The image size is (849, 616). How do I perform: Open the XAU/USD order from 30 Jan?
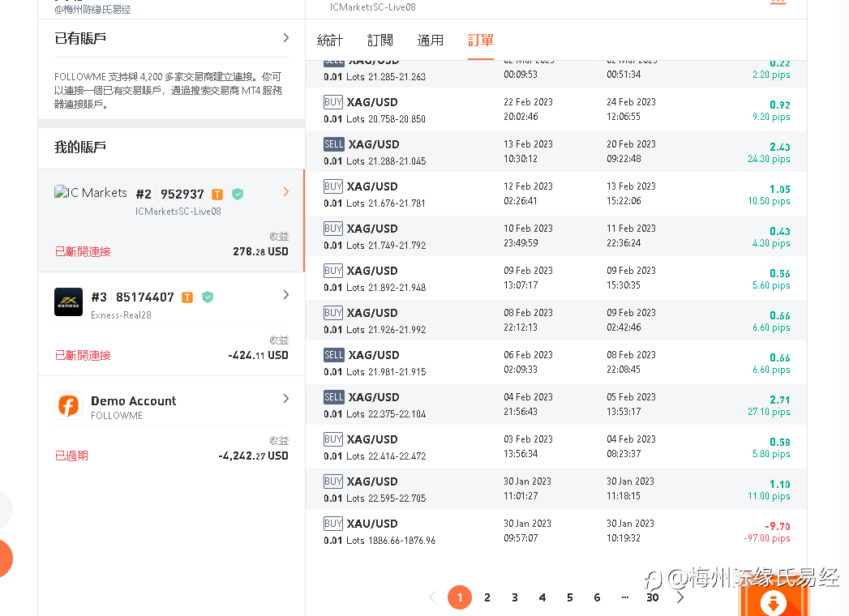pyautogui.click(x=556, y=531)
